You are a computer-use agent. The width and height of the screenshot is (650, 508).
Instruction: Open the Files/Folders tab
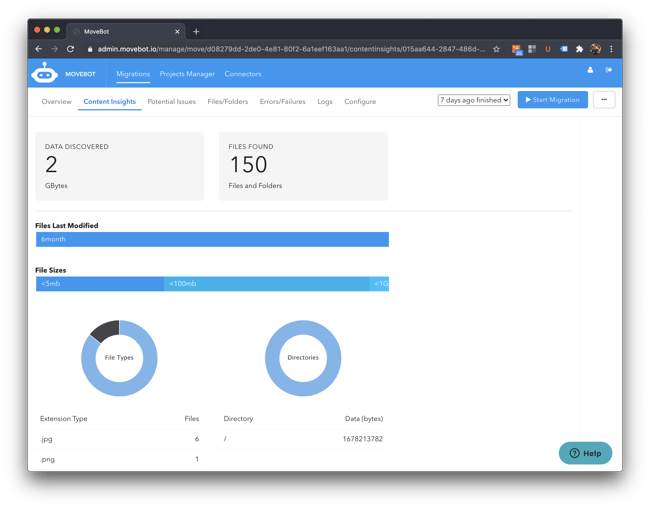(x=227, y=102)
